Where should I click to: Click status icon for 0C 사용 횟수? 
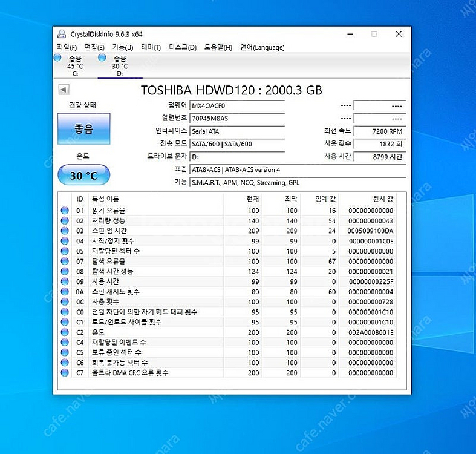pos(65,301)
